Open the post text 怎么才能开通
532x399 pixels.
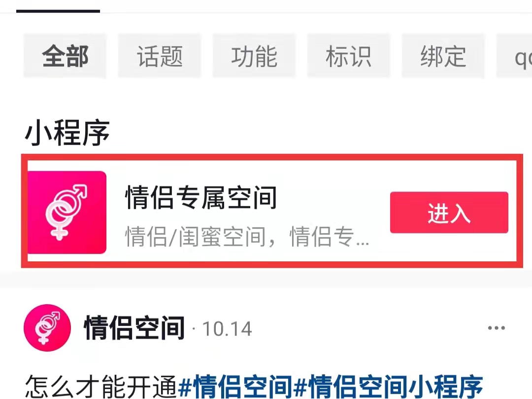[101, 387]
